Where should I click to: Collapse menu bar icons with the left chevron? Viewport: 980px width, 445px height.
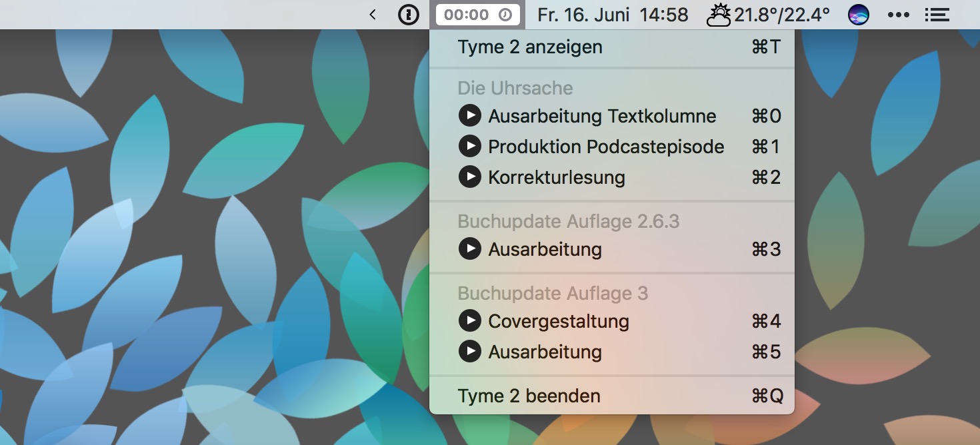[373, 15]
